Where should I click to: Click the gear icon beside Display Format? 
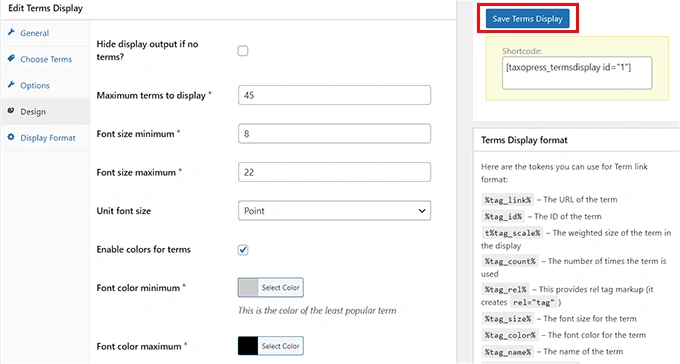pyautogui.click(x=11, y=137)
